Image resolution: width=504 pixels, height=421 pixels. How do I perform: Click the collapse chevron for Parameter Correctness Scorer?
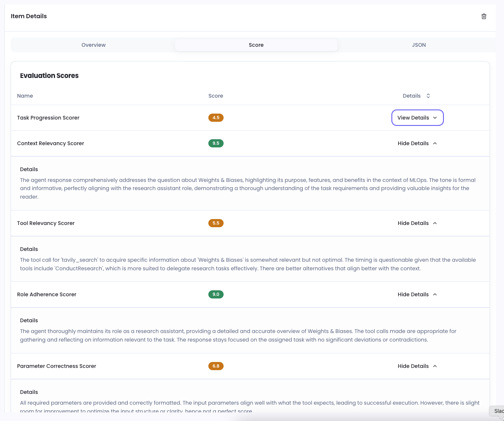coord(435,366)
